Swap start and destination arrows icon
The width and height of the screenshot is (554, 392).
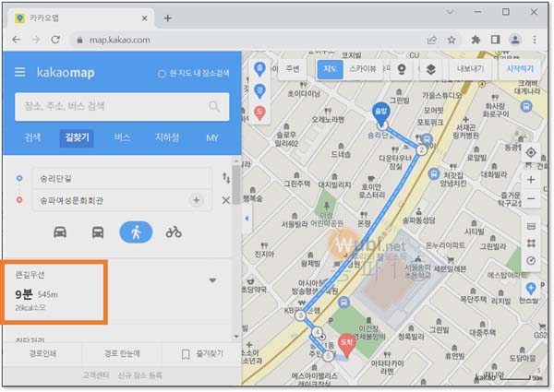[x=226, y=178]
